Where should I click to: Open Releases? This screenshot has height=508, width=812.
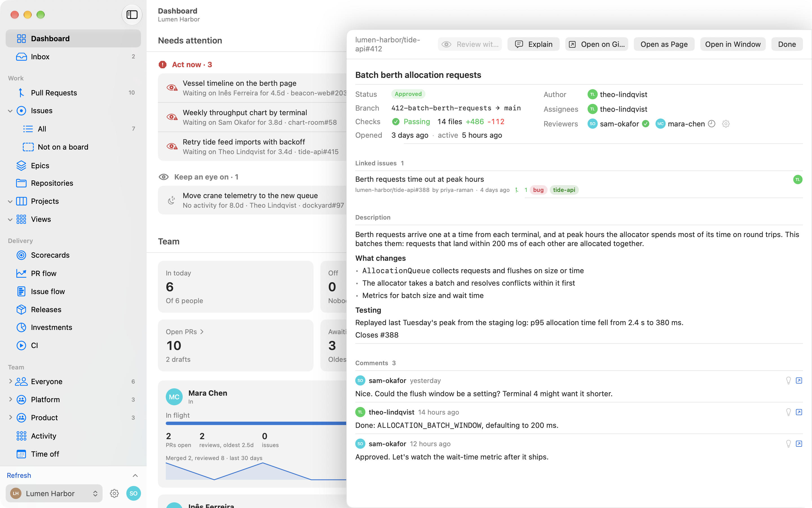(x=73, y=309)
